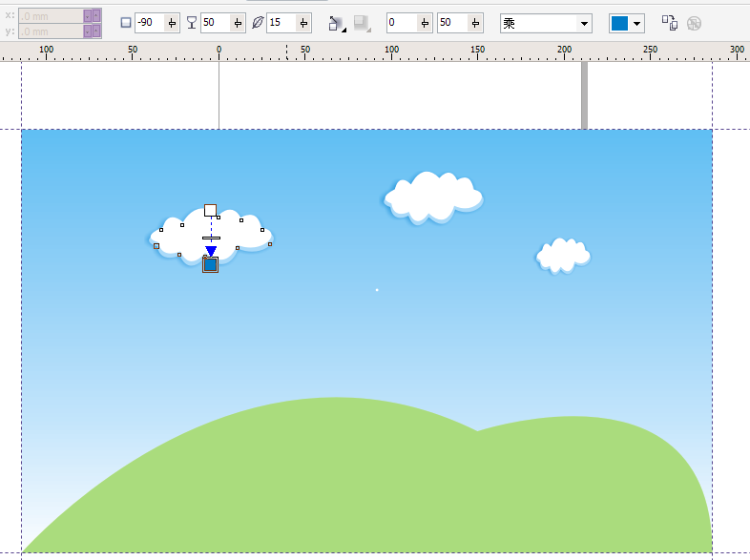Click the shadow opacity goblet icon
The image size is (750, 560).
coord(192,23)
